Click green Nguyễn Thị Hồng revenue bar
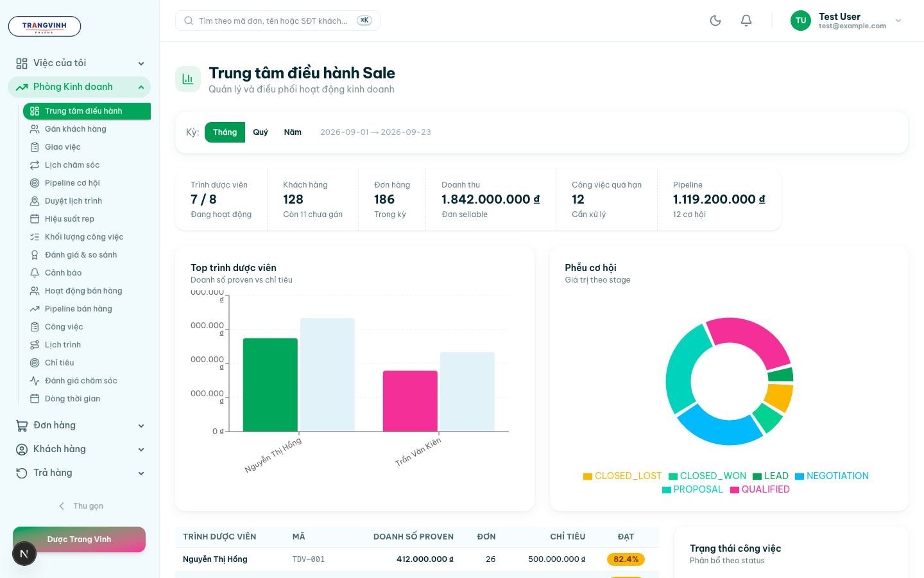924x578 pixels. (x=270, y=385)
